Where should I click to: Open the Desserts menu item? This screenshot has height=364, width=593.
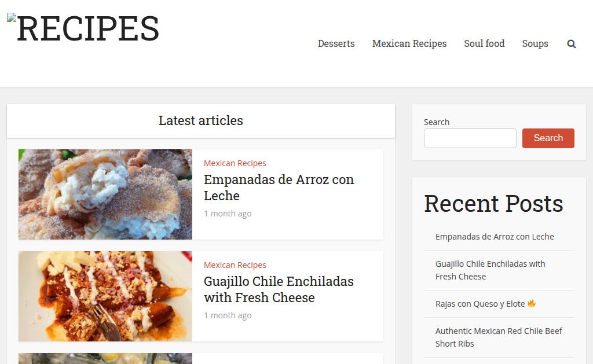pyautogui.click(x=336, y=43)
